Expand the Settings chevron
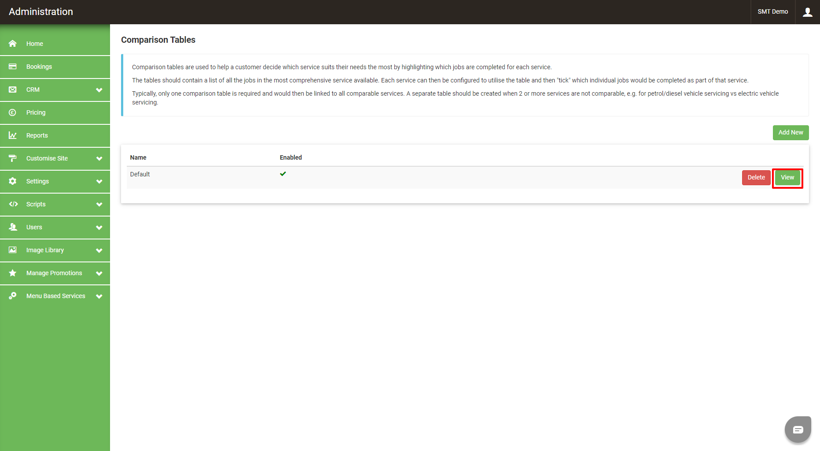This screenshot has height=451, width=820. coord(99,182)
